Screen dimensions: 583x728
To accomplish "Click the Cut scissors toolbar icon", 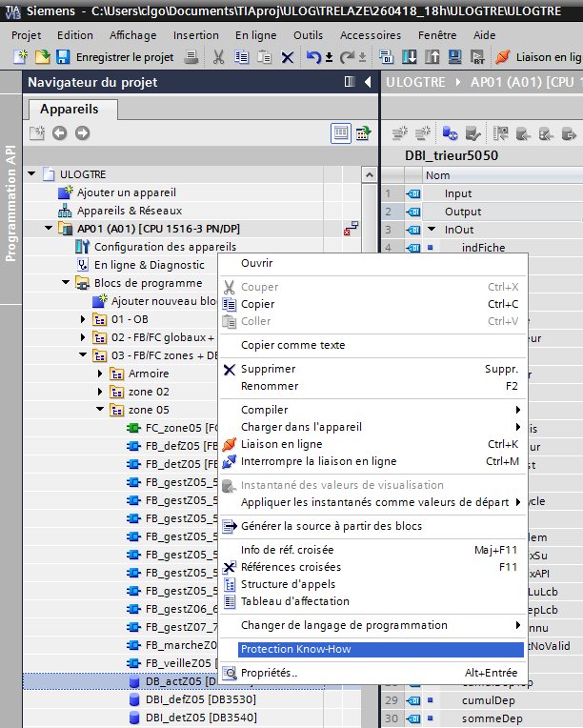I will (x=218, y=57).
